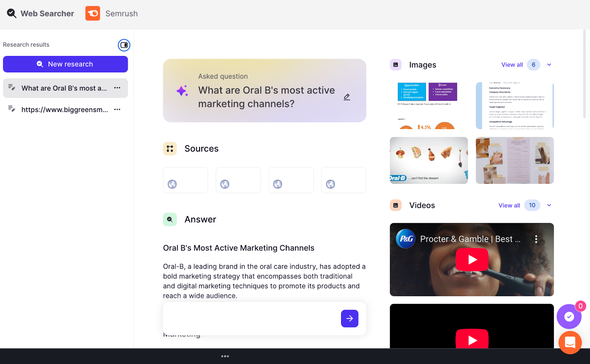Edit the asked question with pencil icon

click(347, 97)
